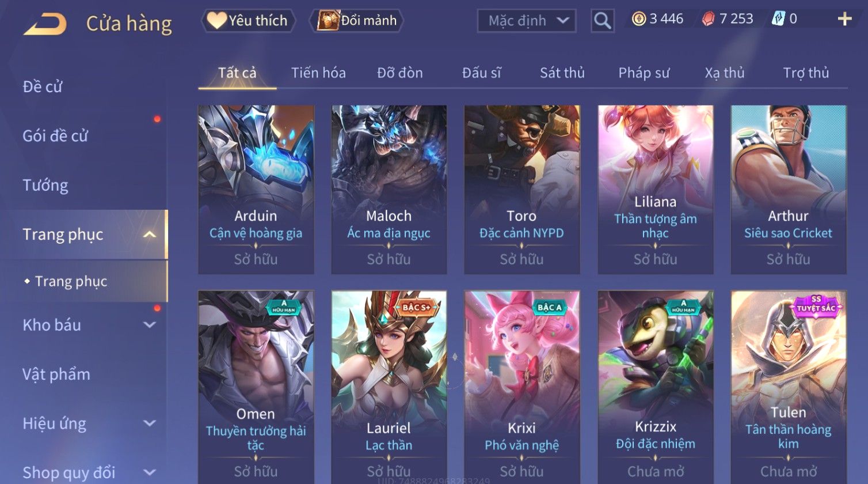Open Gói đề cử in the sidebar

tap(55, 136)
